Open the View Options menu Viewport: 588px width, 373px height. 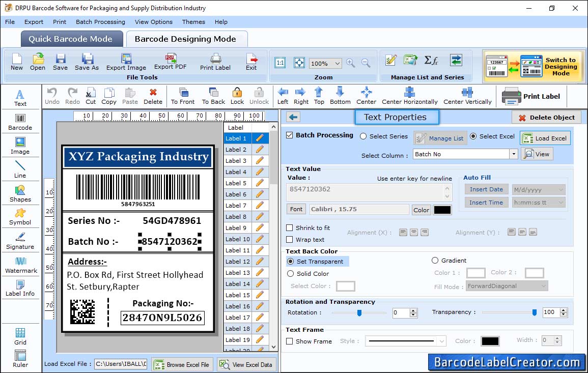click(154, 22)
